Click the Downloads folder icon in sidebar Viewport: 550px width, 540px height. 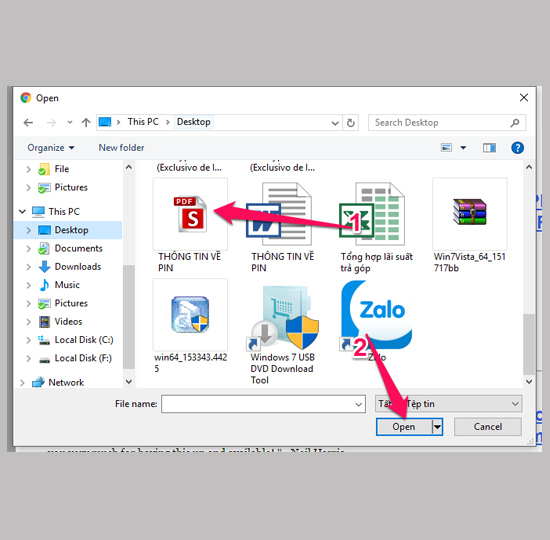click(45, 267)
